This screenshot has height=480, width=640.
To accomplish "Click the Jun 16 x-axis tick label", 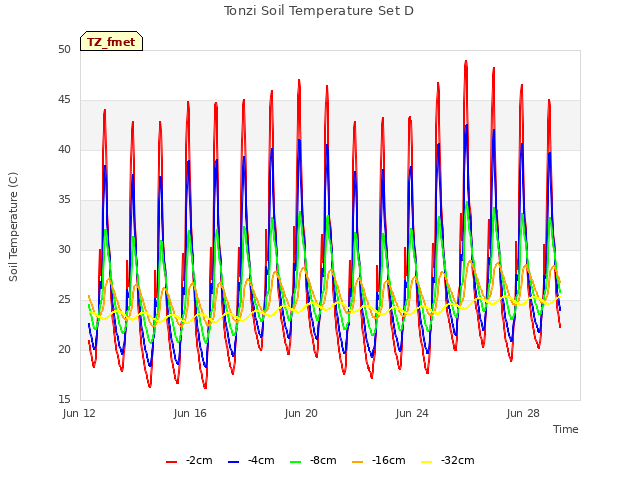I will click(190, 413).
